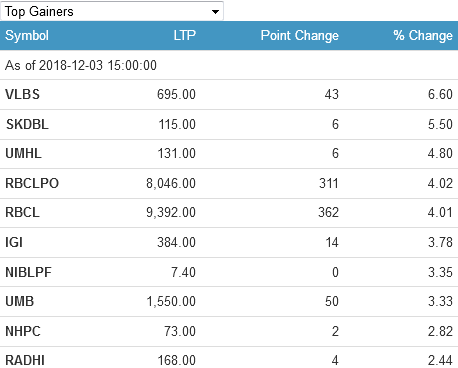The image size is (458, 368).
Task: Click the dropdown arrow beside Top Gainers
Action: click(215, 12)
